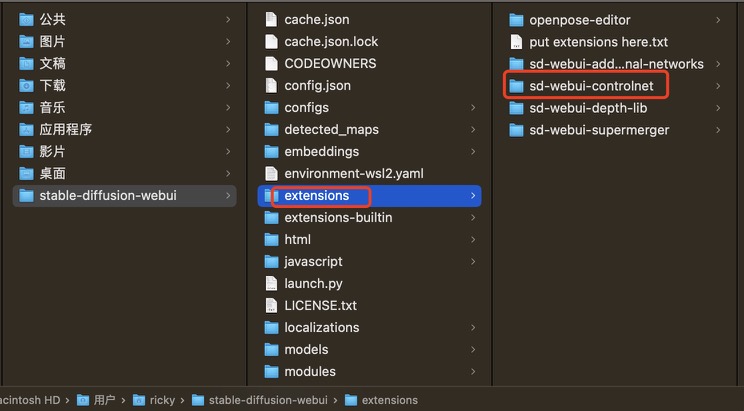Expand the models folder chevron
This screenshot has height=411, width=744.
tap(473, 350)
